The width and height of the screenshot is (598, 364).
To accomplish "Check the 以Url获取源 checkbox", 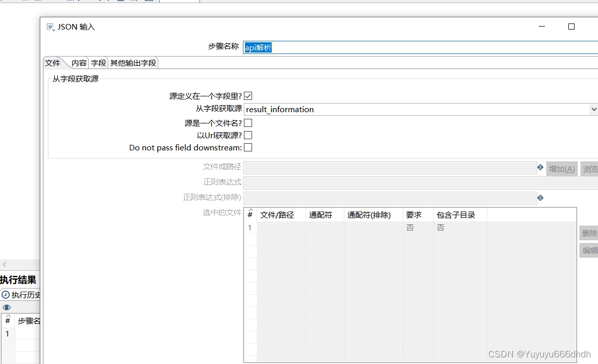I will pyautogui.click(x=248, y=135).
